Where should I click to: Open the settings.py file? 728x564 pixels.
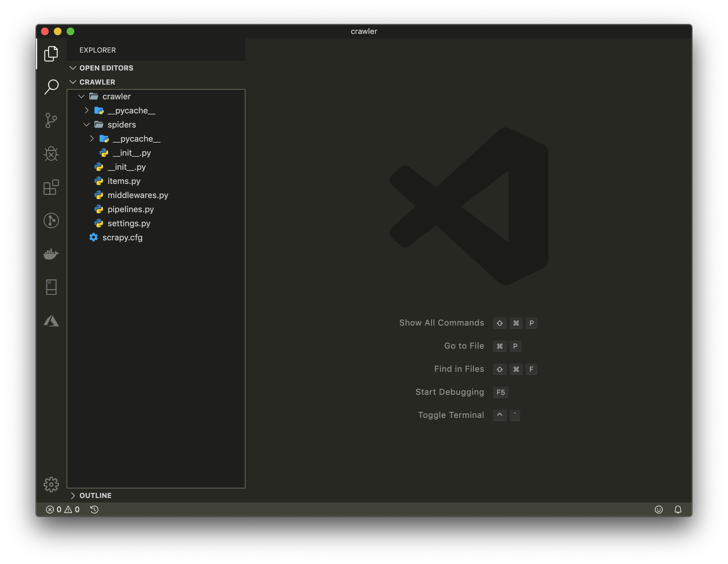coord(129,223)
